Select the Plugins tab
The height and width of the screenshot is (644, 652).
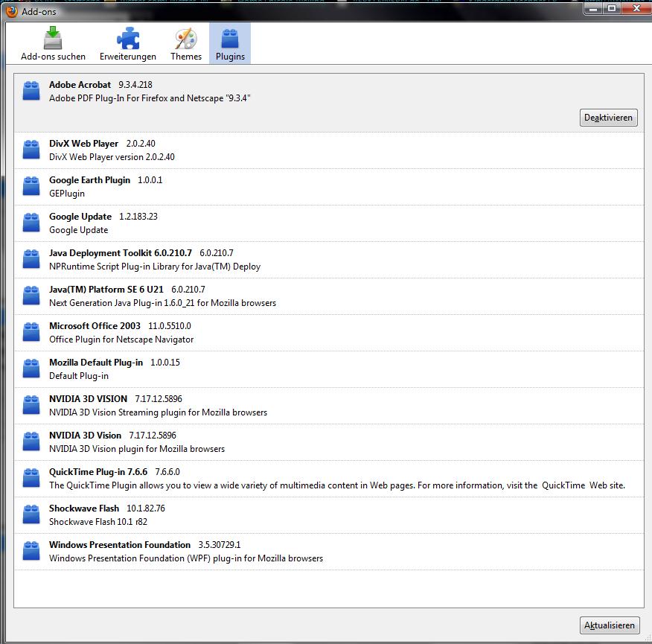[230, 44]
